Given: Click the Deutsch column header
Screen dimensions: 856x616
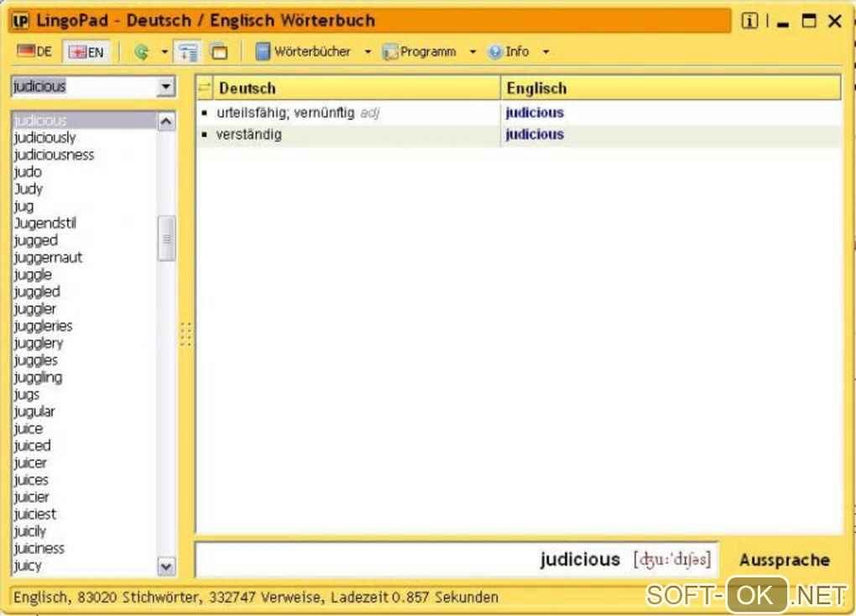Looking at the screenshot, I should tap(357, 88).
